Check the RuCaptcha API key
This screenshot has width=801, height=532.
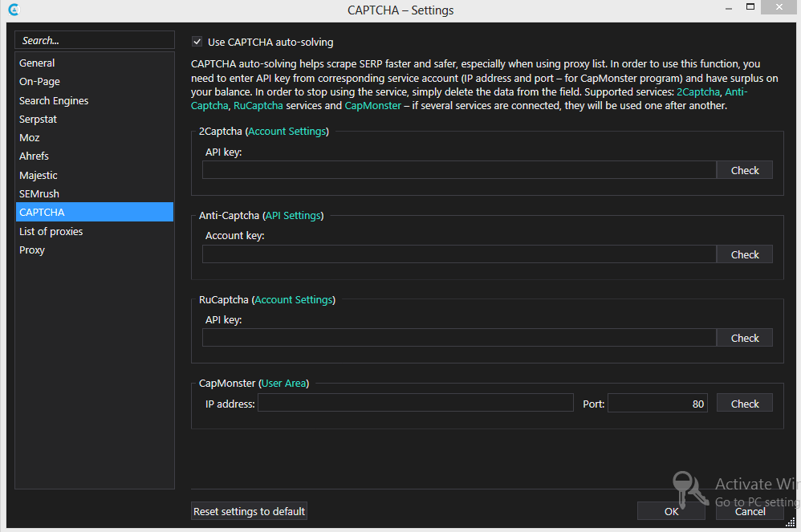pyautogui.click(x=744, y=338)
